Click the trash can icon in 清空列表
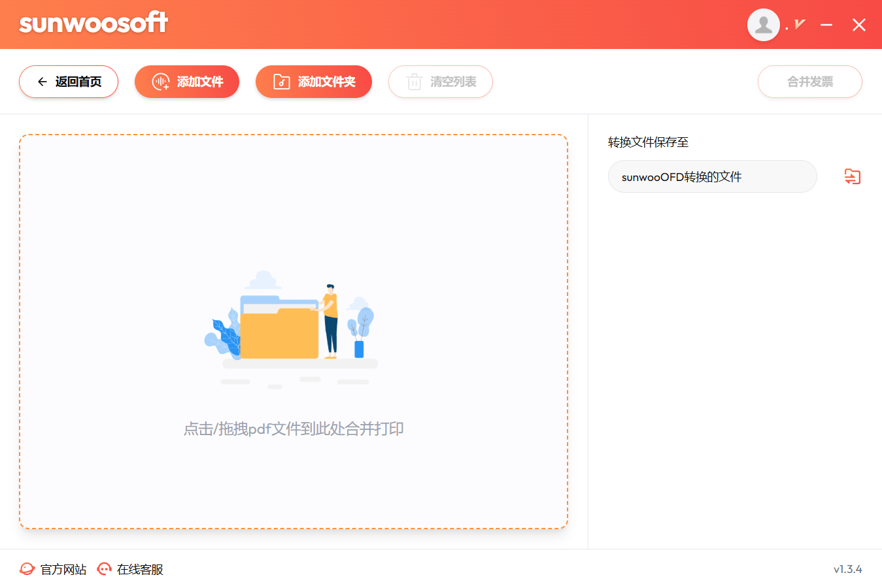The image size is (882, 588). [x=414, y=82]
